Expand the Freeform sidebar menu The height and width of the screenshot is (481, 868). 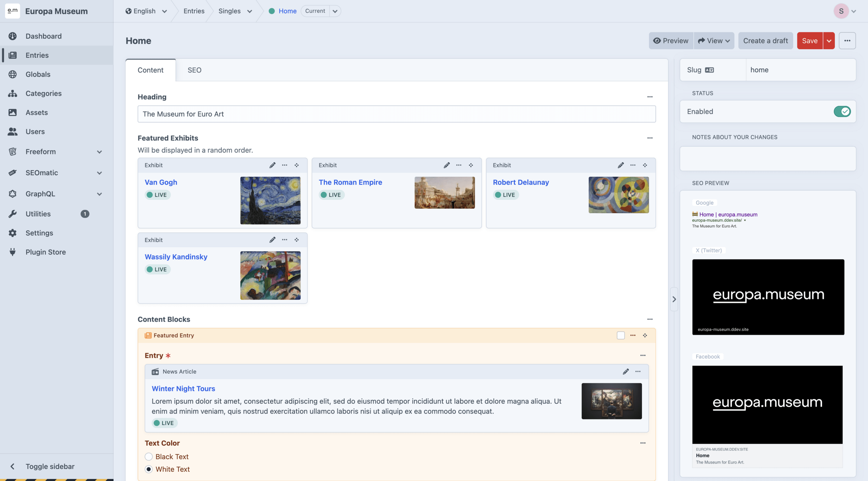pos(99,152)
